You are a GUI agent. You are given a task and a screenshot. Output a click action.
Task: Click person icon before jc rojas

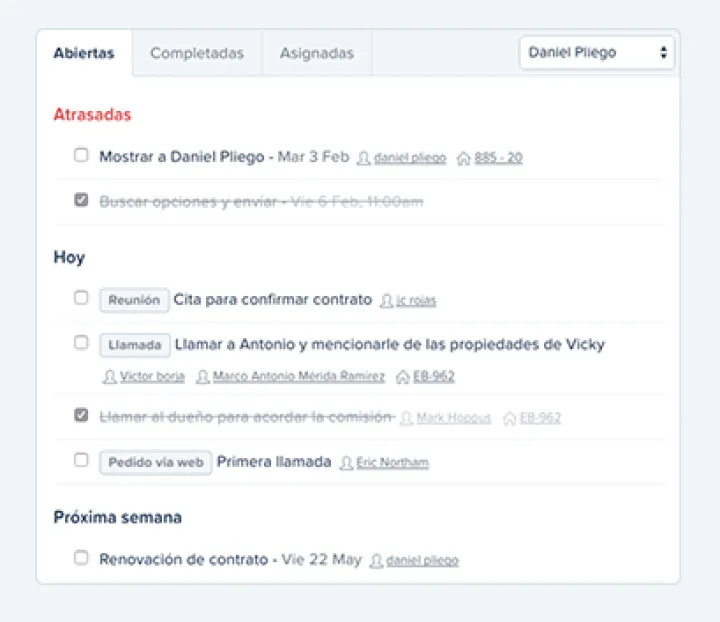tap(387, 301)
